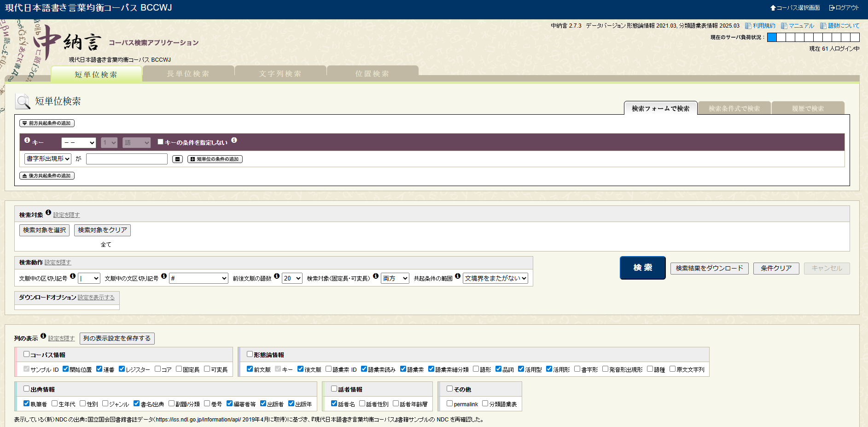
Task: Open the マニュアル document link
Action: [801, 26]
